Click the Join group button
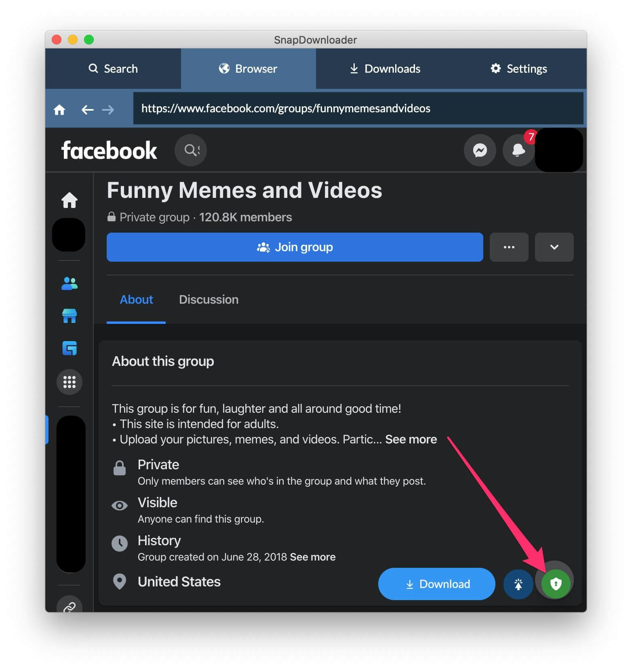632x672 pixels. [295, 247]
